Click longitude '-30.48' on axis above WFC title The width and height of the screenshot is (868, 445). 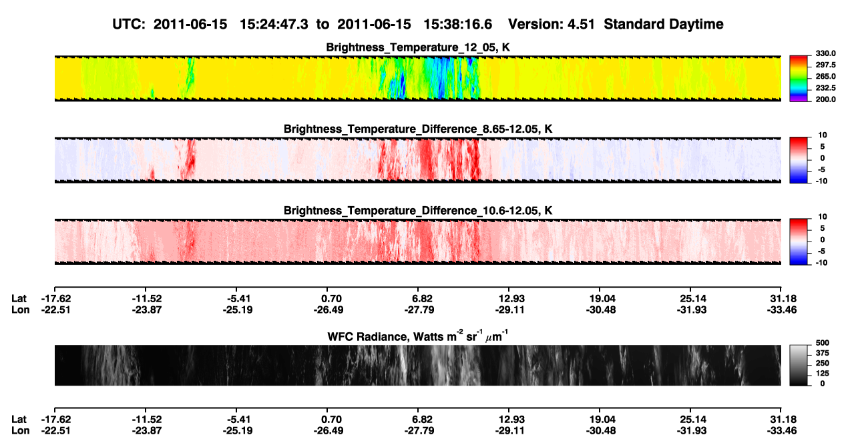tap(600, 310)
